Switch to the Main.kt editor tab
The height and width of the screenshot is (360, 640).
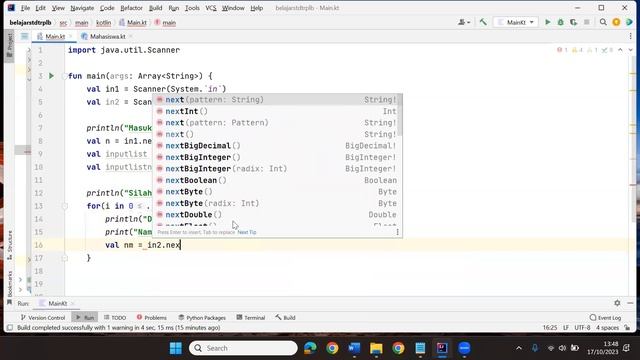(x=55, y=36)
